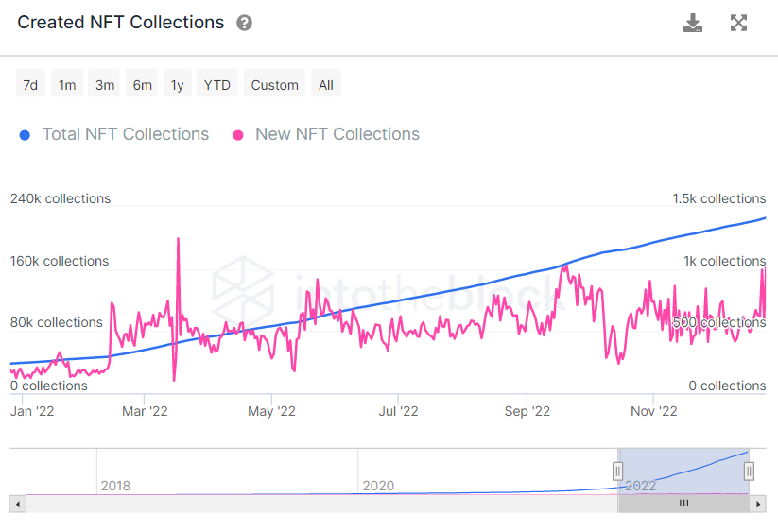Click the right scroll arrow on navigator

coord(757,505)
